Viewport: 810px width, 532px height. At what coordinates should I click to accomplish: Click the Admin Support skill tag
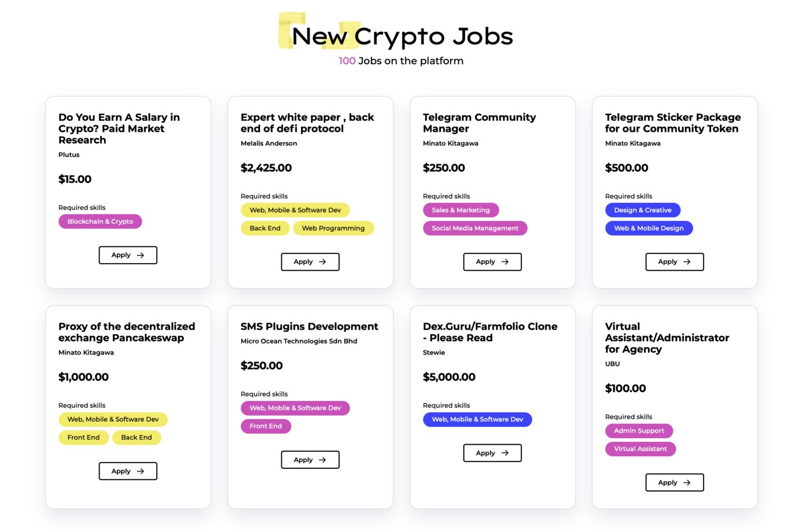coord(639,431)
